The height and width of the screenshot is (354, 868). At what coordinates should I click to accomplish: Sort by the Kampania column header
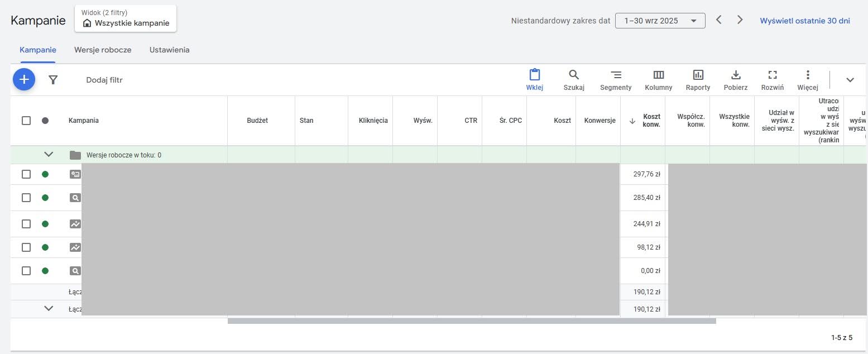pos(84,121)
